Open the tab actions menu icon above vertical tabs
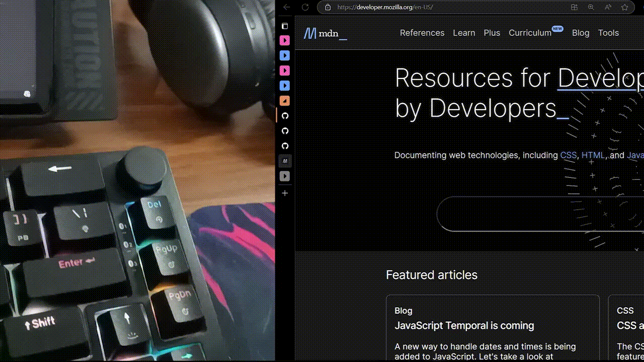The width and height of the screenshot is (644, 362). [285, 26]
